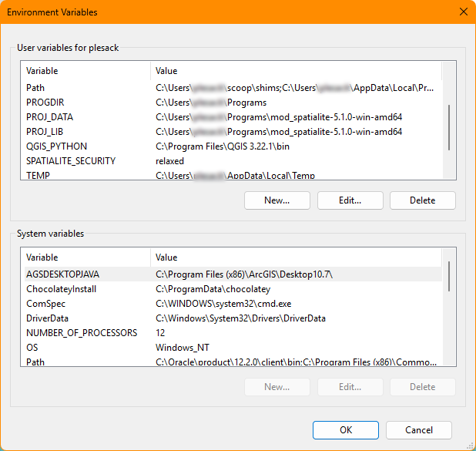Cancel the Environment Variables dialog
Screen dimensions: 476x451
point(418,430)
